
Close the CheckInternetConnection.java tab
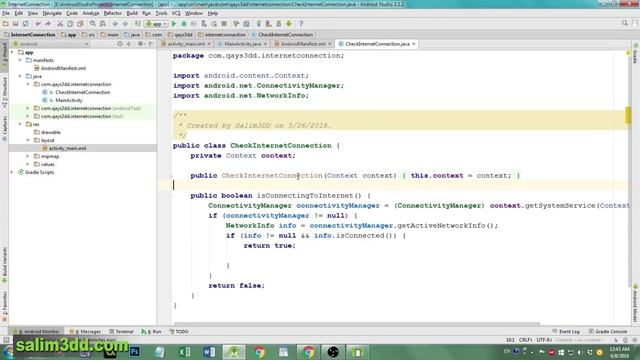(x=414, y=44)
